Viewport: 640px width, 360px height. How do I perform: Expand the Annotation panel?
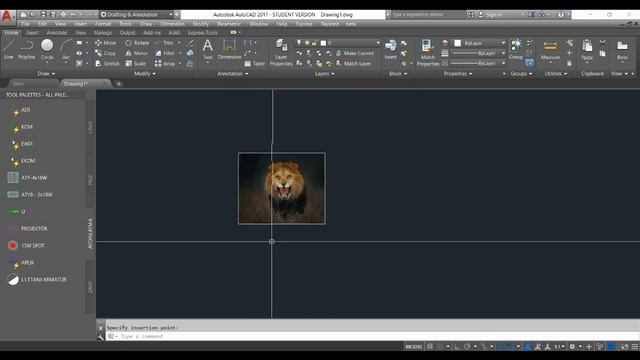coord(233,74)
